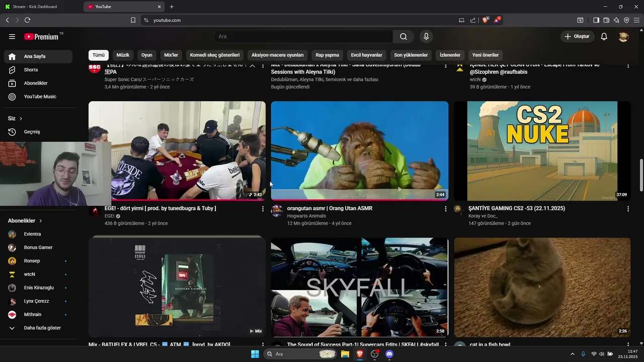The image size is (644, 362).
Task: Open Mithrain subscription channel
Action: click(38, 314)
